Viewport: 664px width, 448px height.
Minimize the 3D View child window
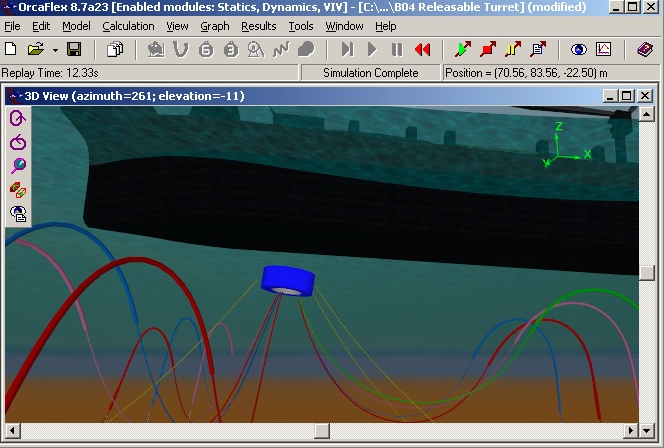610,96
